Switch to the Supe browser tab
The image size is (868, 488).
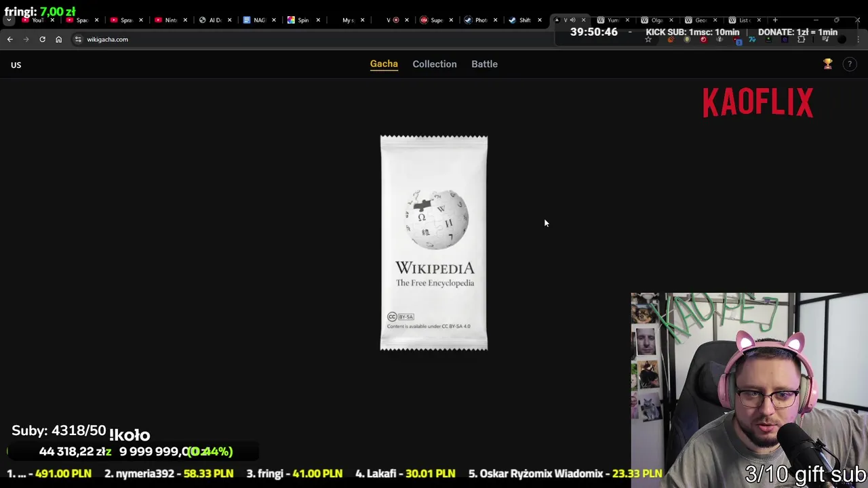click(436, 20)
